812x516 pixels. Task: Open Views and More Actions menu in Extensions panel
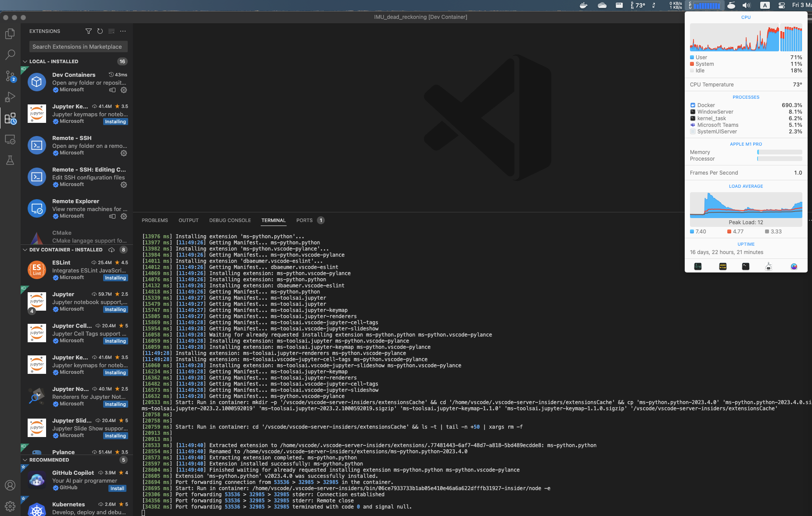click(x=123, y=31)
